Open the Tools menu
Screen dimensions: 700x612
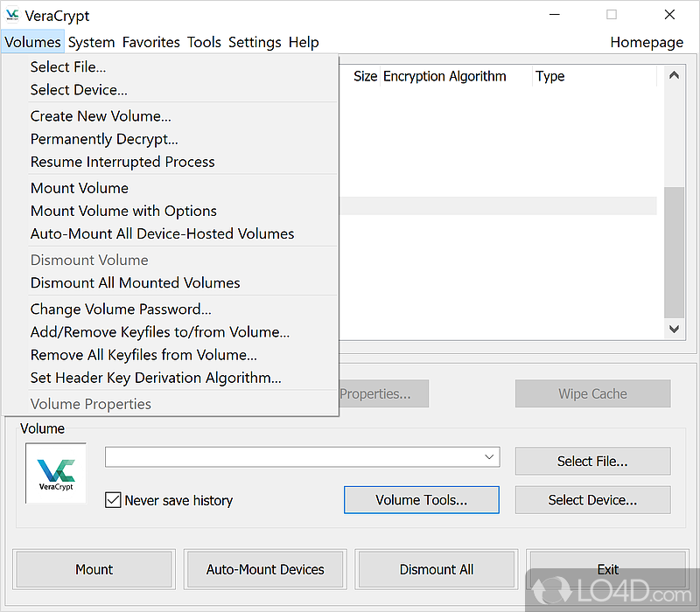tap(204, 42)
